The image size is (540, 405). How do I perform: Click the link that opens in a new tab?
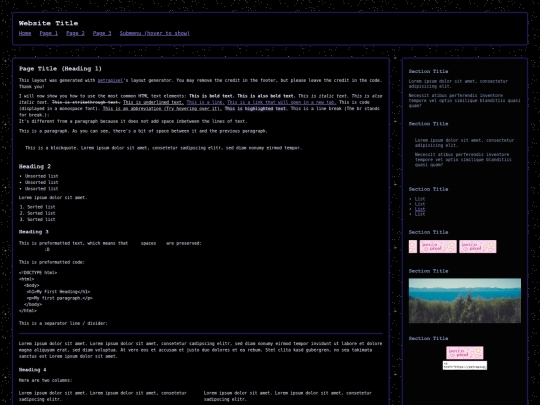[281, 102]
